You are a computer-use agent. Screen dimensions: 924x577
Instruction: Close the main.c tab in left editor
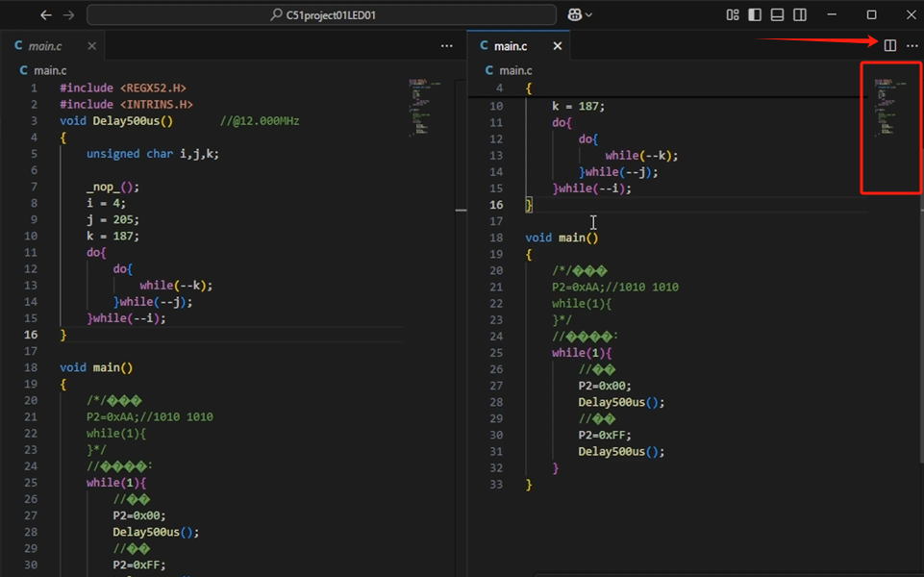click(x=92, y=45)
